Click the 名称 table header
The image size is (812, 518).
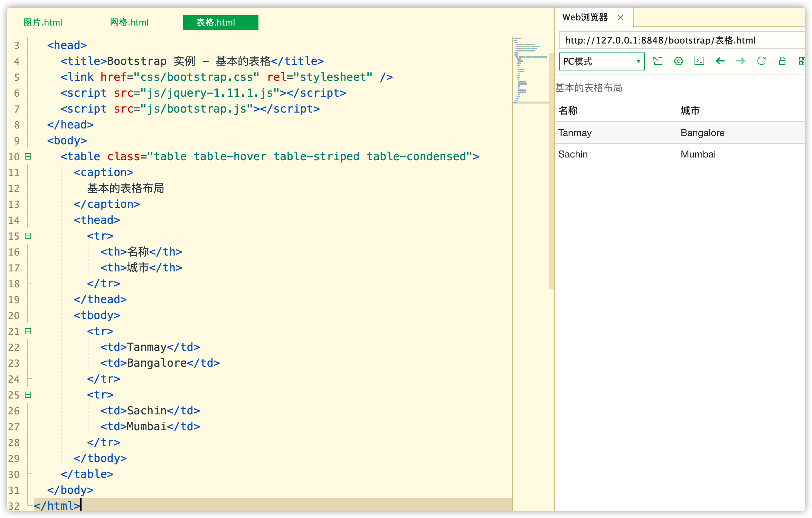(x=568, y=111)
